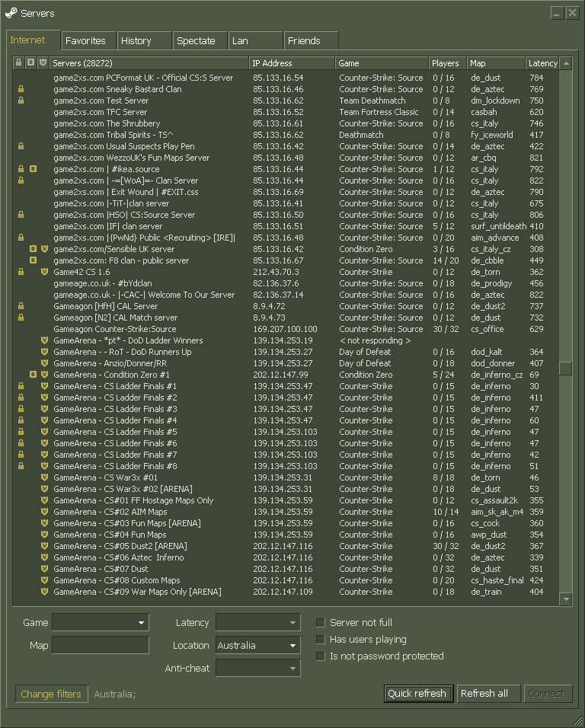Screen dimensions: 585x728
Task: Click shield icon on CS#09 War Maps Only row
Action: [45, 592]
